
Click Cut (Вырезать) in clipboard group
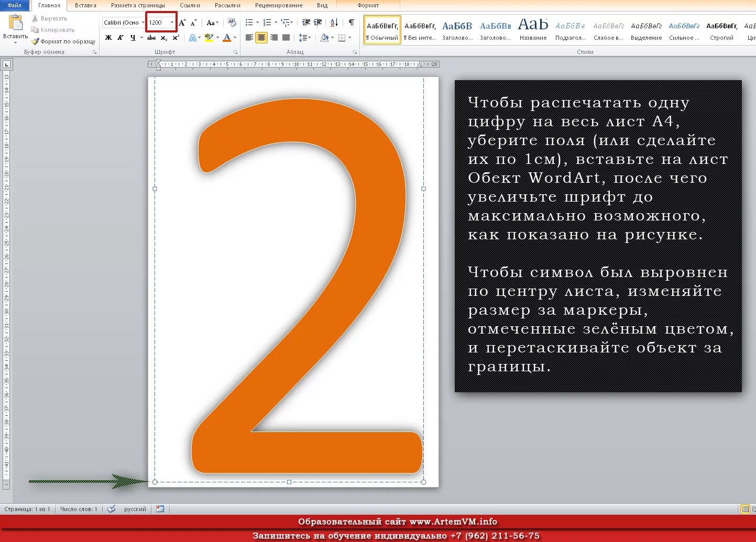coord(49,18)
